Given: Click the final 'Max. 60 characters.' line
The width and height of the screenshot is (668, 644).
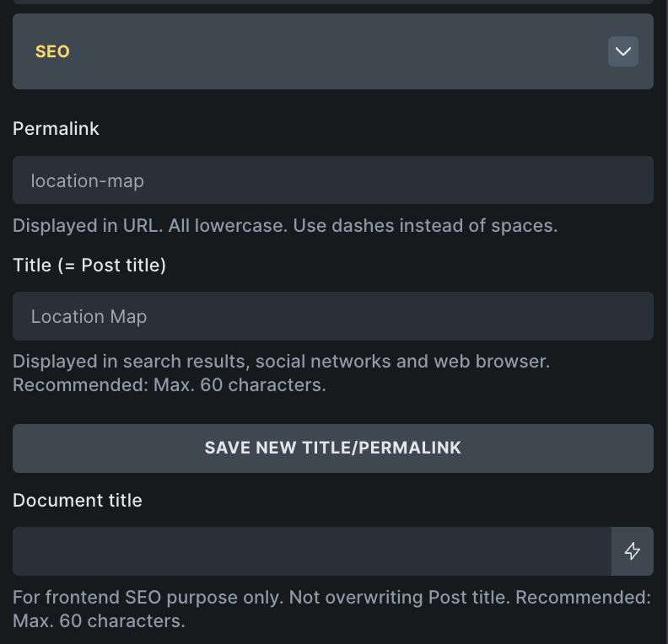Looking at the screenshot, I should tap(99, 622).
